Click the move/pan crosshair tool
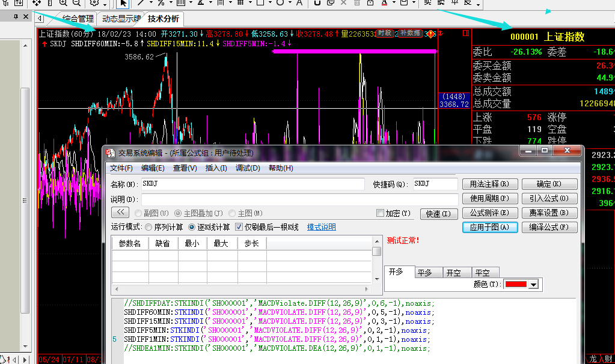615x364 pixels. point(37,3)
